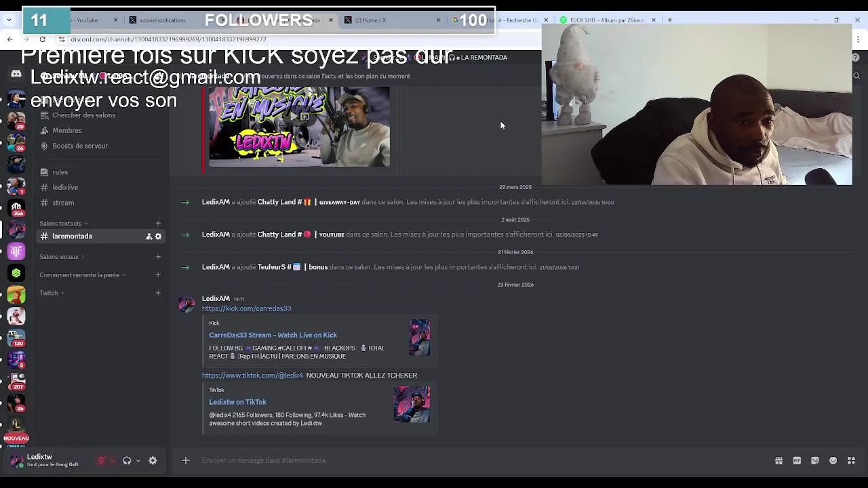Expand Salons vocaux category
868x488 pixels.
[62, 257]
